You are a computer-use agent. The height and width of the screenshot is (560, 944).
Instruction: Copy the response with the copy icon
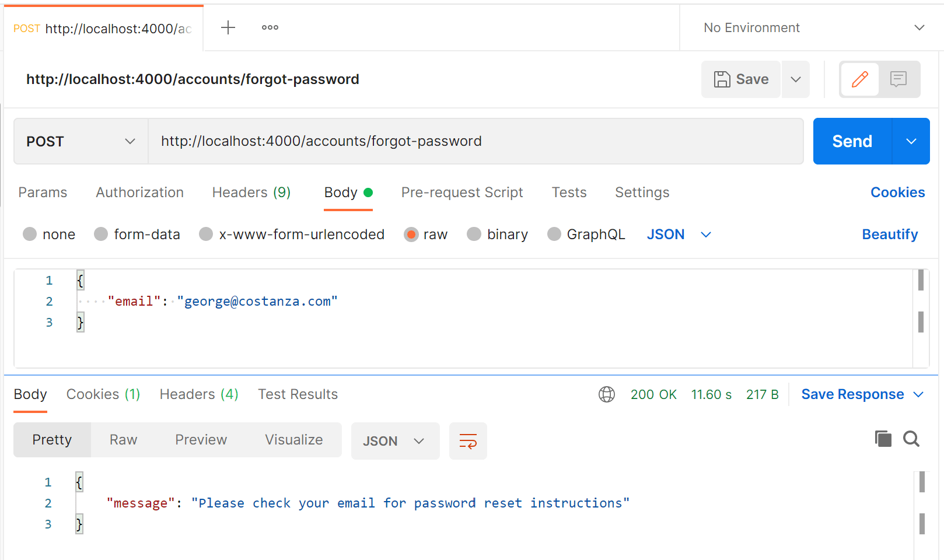883,439
